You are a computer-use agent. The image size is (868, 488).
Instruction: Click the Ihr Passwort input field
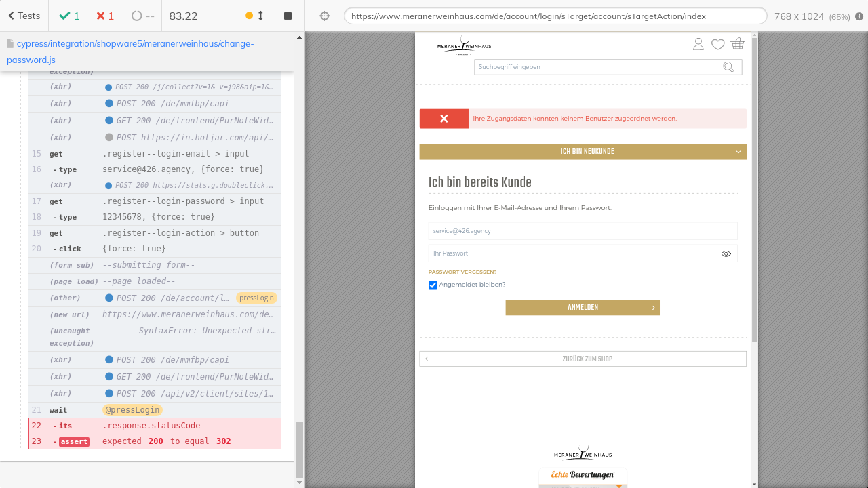tap(573, 253)
